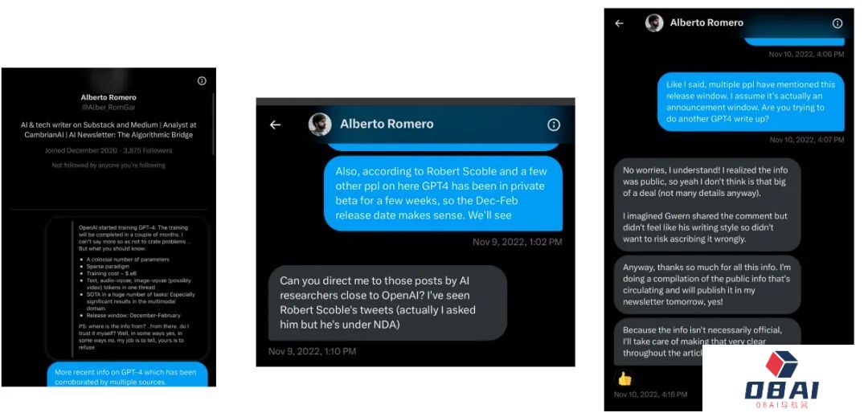The width and height of the screenshot is (868, 417).
Task: Click the thumbs-up reaction emoji
Action: pos(624,379)
